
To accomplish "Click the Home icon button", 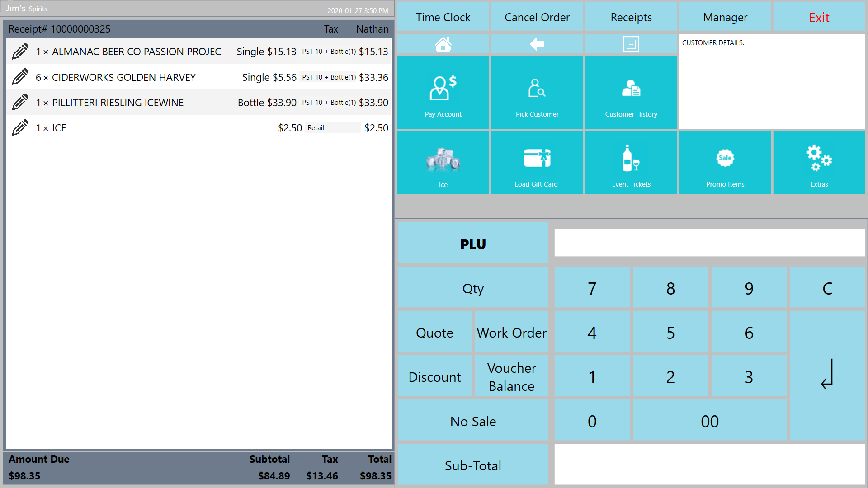I will pyautogui.click(x=443, y=44).
